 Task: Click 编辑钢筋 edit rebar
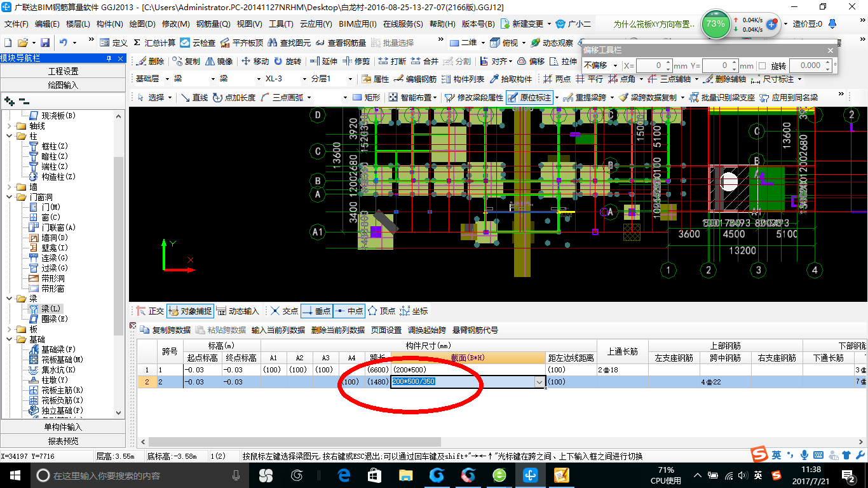416,79
